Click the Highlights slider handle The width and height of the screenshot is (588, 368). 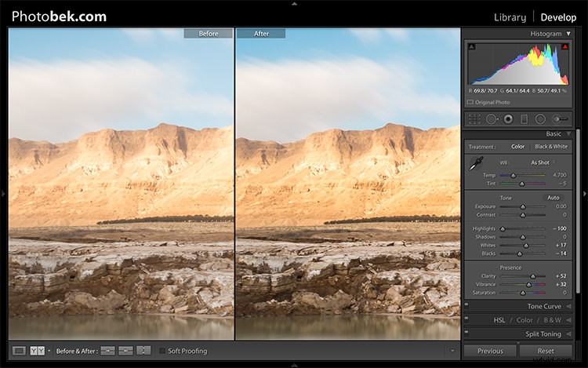point(503,229)
